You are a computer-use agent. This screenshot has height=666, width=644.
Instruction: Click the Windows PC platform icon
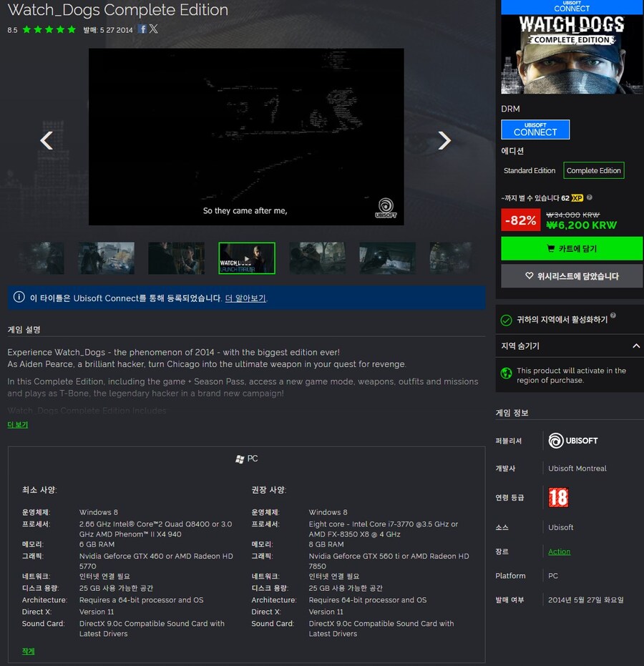coord(240,459)
